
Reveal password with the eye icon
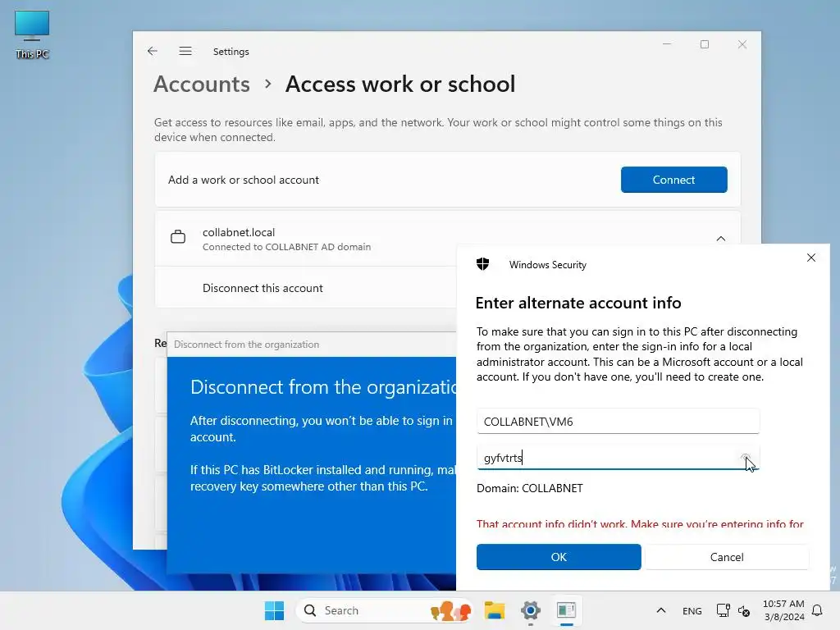pos(745,458)
